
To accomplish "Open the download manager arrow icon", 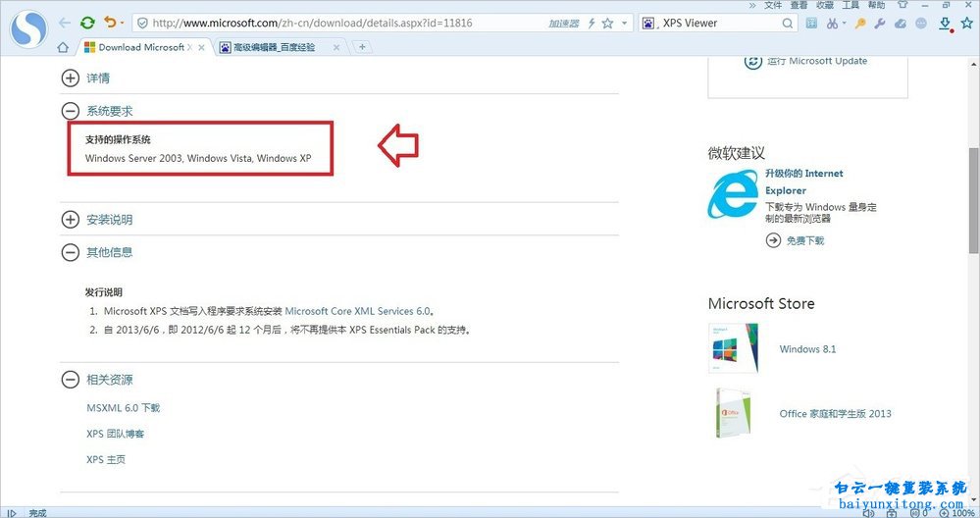I will click(x=946, y=24).
